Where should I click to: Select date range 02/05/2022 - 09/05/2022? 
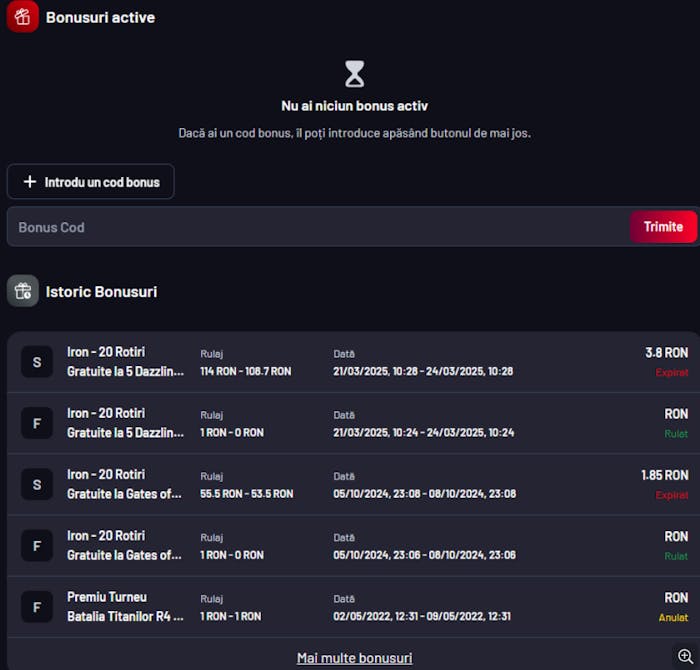(422, 616)
